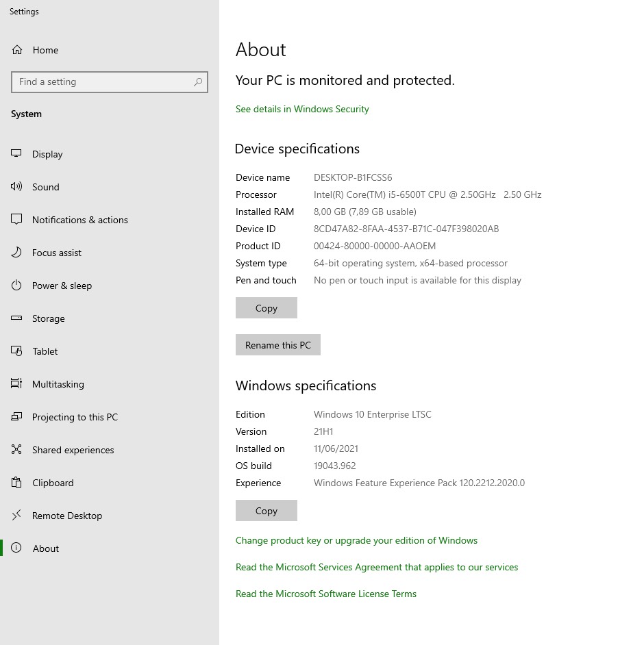Select the Clipboard label in sidebar

pos(53,483)
